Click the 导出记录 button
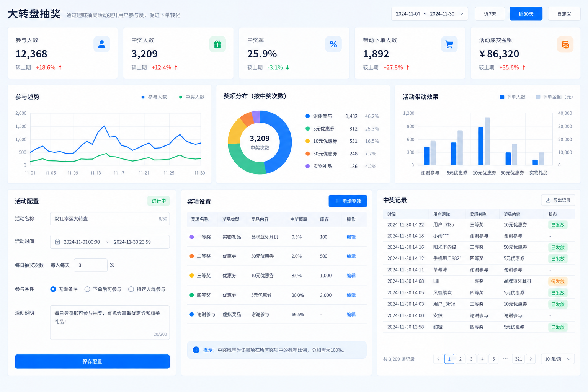Screen dimensions: 588x392 pos(558,200)
